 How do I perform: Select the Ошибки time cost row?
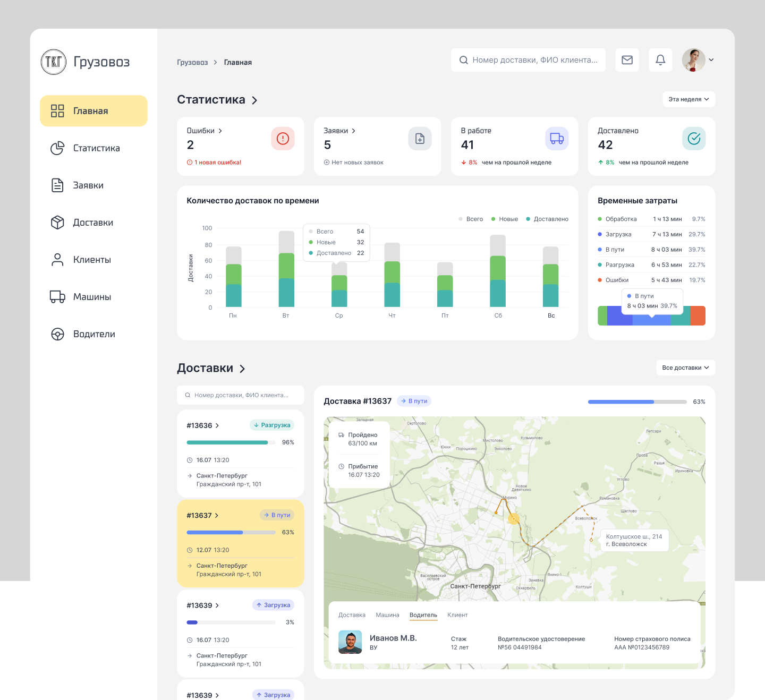(x=651, y=280)
